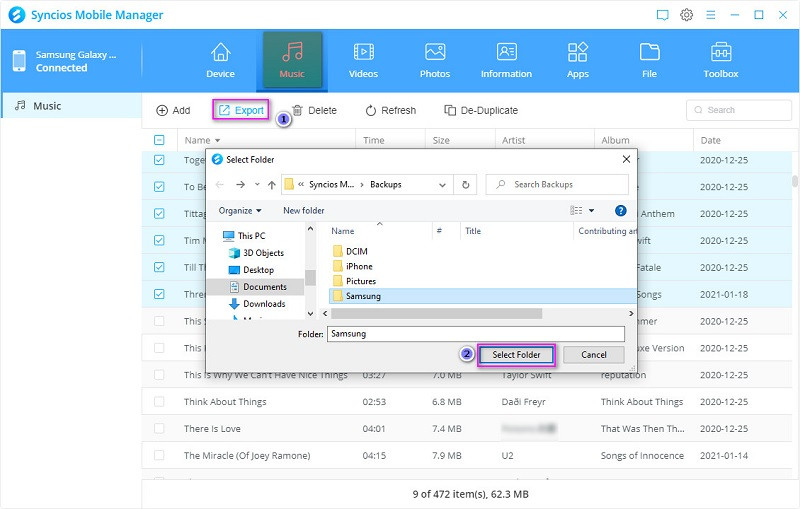Click the Folder name input field
The width and height of the screenshot is (800, 509).
(x=476, y=334)
